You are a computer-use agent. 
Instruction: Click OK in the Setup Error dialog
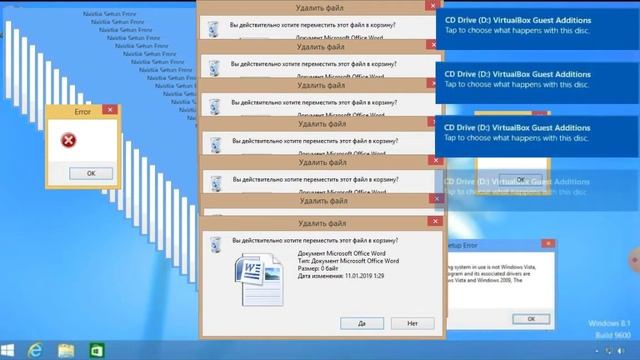531,319
